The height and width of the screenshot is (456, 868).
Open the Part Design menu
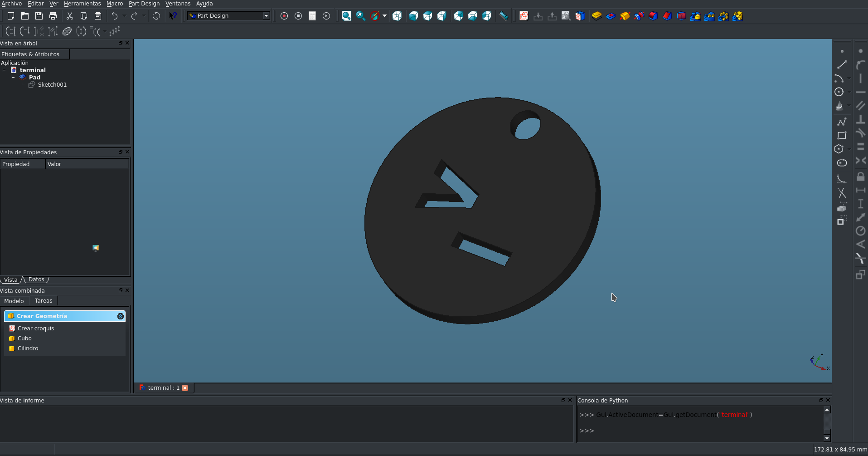point(144,4)
